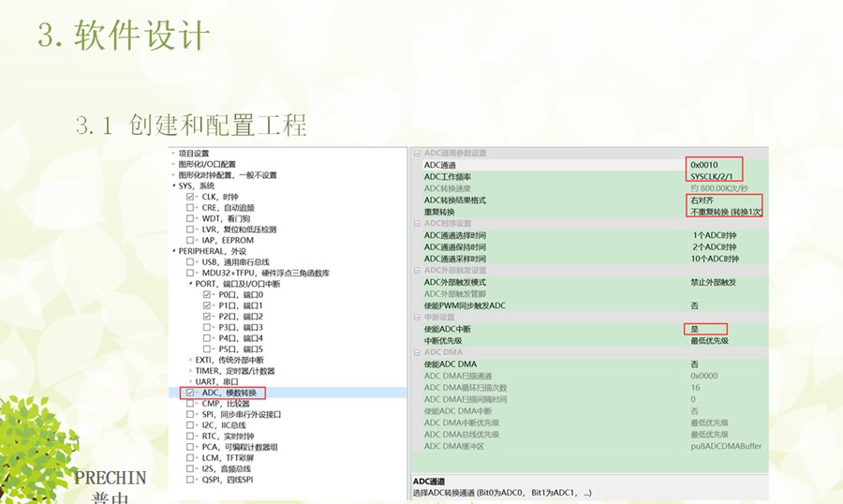Select the ADC工作频率 property label

[448, 177]
